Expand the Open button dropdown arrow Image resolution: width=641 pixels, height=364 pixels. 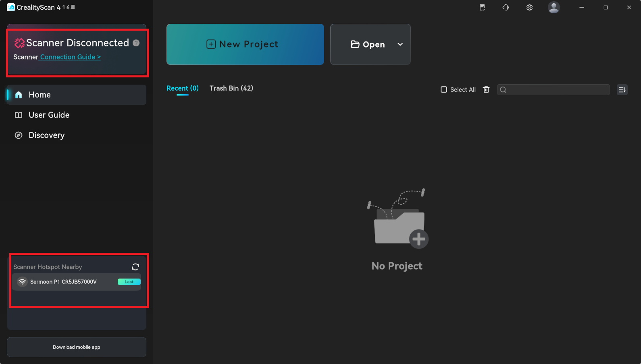pyautogui.click(x=400, y=44)
